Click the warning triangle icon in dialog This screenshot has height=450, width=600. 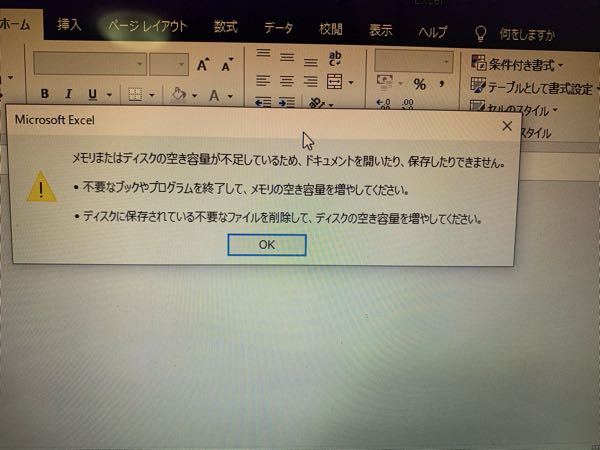tap(42, 187)
